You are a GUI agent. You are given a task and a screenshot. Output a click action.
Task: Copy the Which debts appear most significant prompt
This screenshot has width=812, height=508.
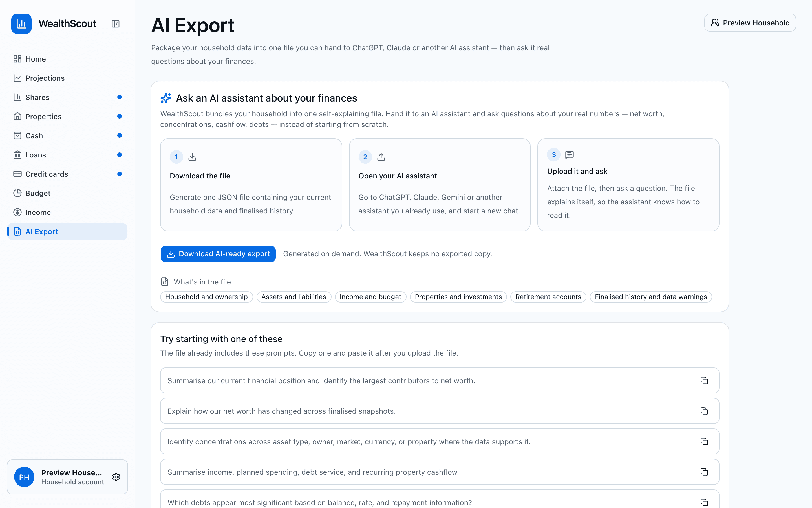704,502
